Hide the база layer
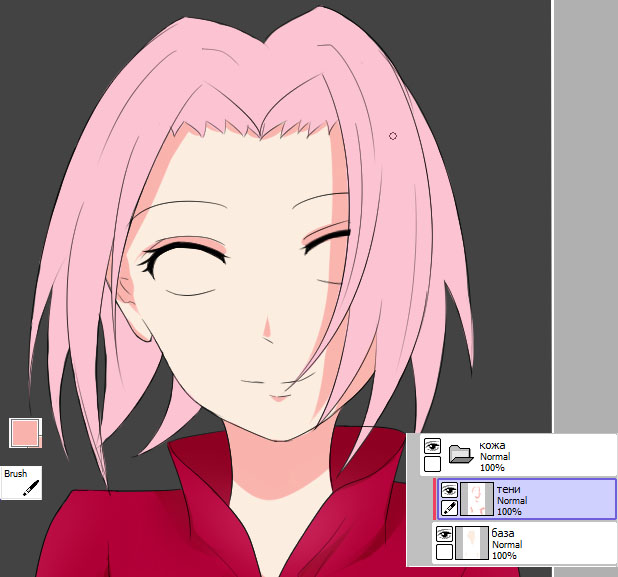Viewport: 618px width, 577px height. pyautogui.click(x=444, y=534)
